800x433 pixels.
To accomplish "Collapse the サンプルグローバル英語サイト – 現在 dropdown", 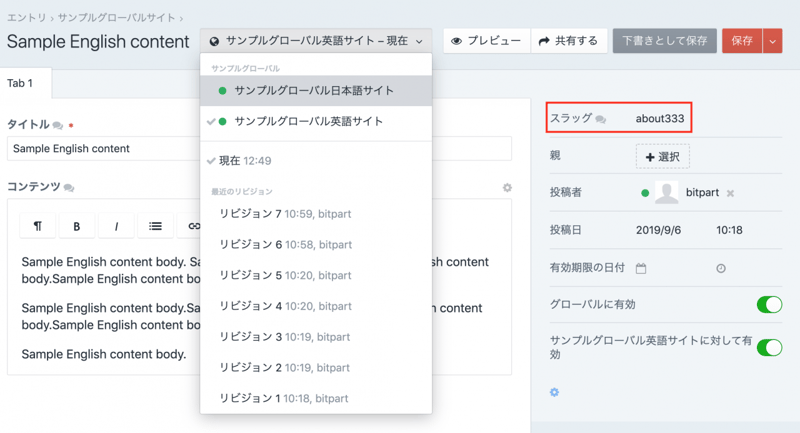I will 316,41.
